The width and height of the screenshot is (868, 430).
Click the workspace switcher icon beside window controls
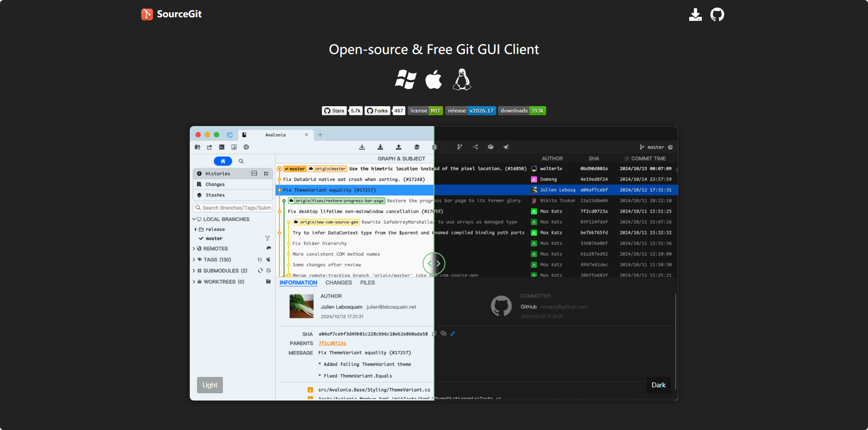tap(230, 135)
